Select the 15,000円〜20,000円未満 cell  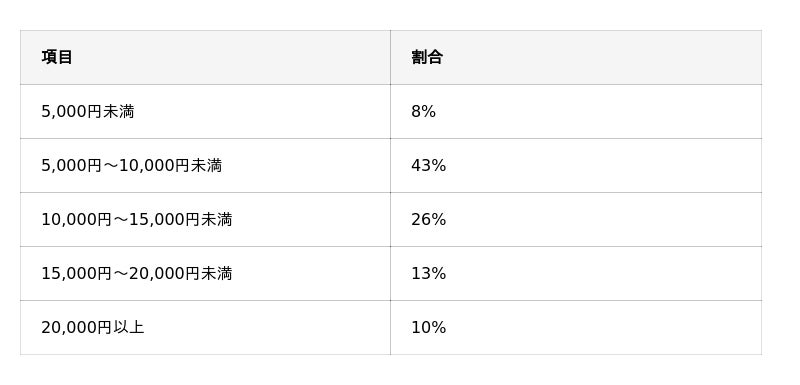click(205, 273)
